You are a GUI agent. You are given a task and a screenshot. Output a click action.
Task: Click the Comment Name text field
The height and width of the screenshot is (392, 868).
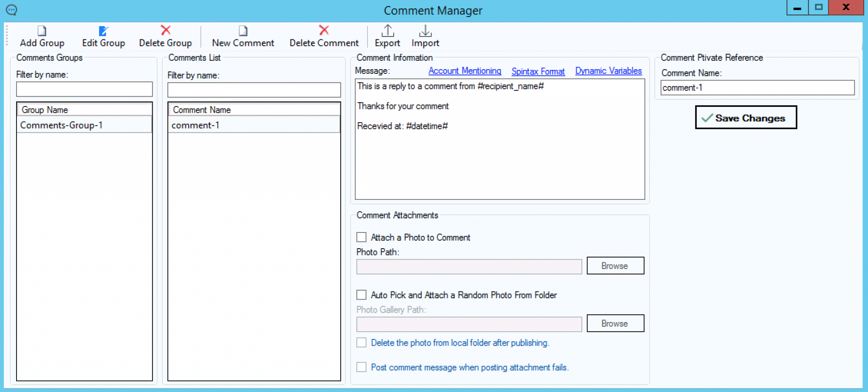tap(757, 88)
